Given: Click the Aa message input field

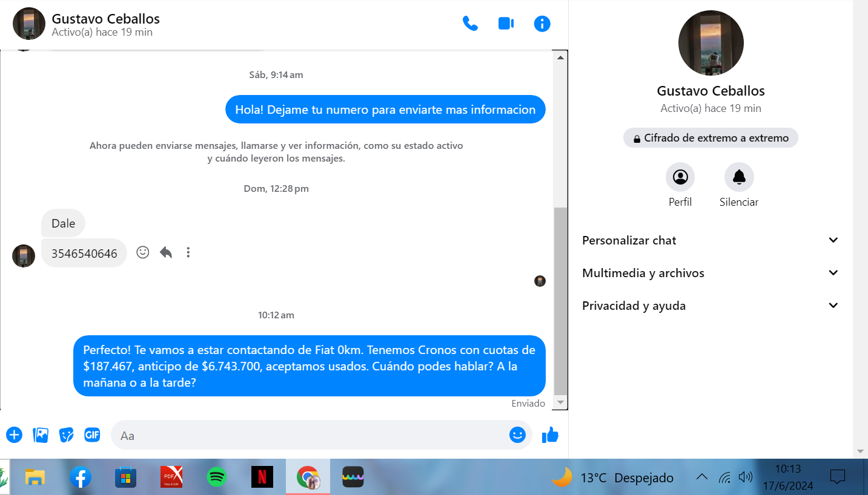Looking at the screenshot, I should coord(309,435).
